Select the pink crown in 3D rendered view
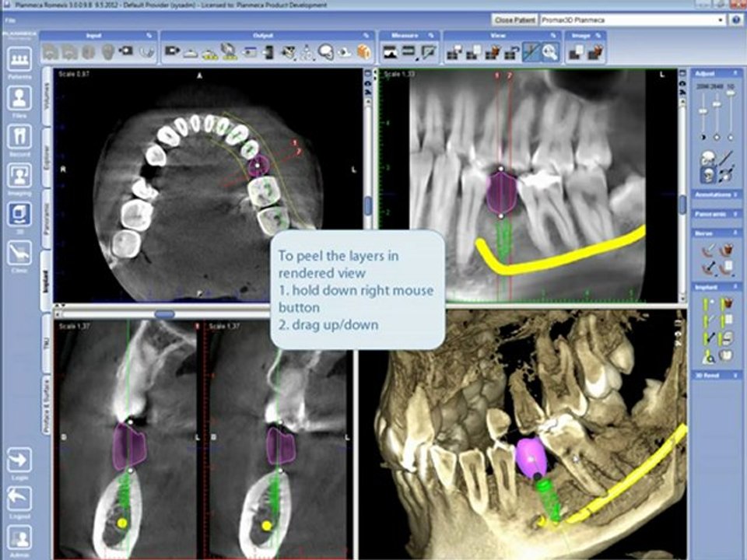 click(x=530, y=457)
